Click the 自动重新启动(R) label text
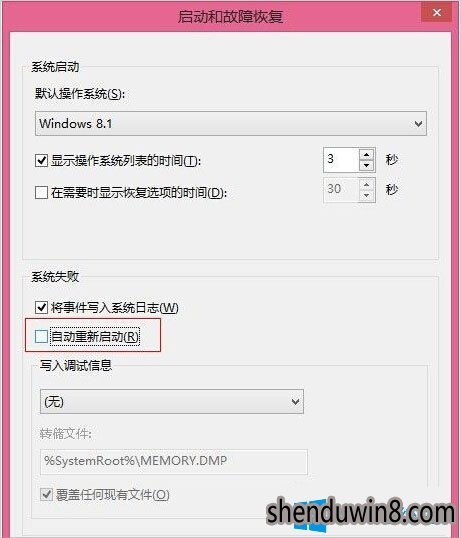This screenshot has height=538, width=461. (95, 337)
